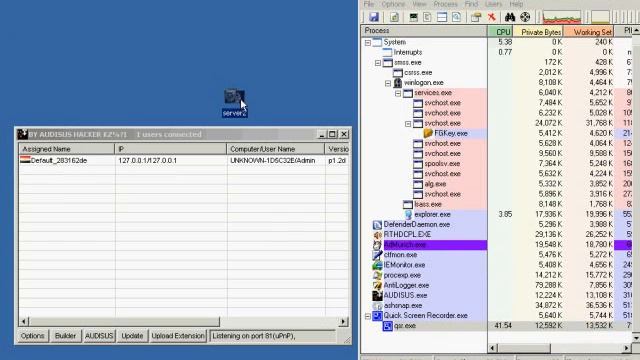Sort by the Assigned Name column header
The image size is (640, 360).
[x=67, y=149]
